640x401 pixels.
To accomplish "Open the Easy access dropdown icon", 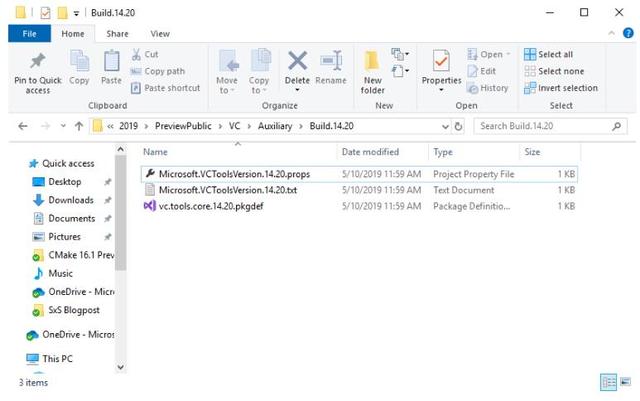I will pyautogui.click(x=400, y=71).
